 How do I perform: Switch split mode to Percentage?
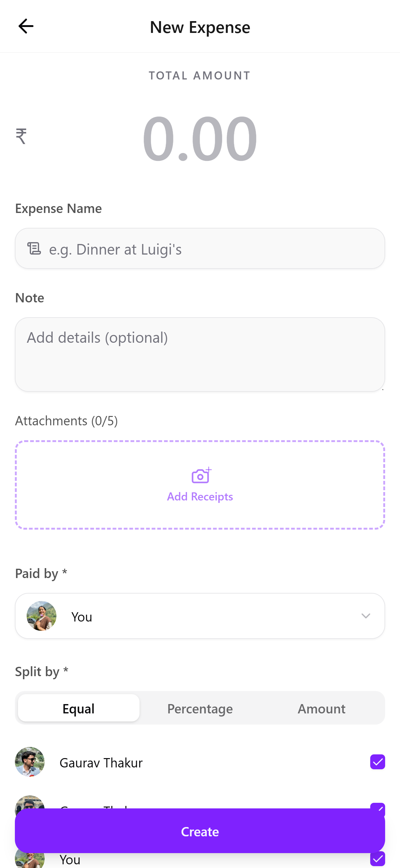pos(200,708)
